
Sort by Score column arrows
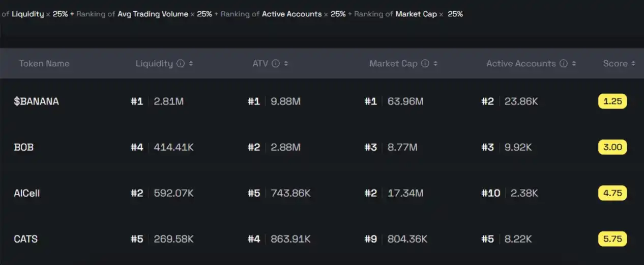[633, 64]
